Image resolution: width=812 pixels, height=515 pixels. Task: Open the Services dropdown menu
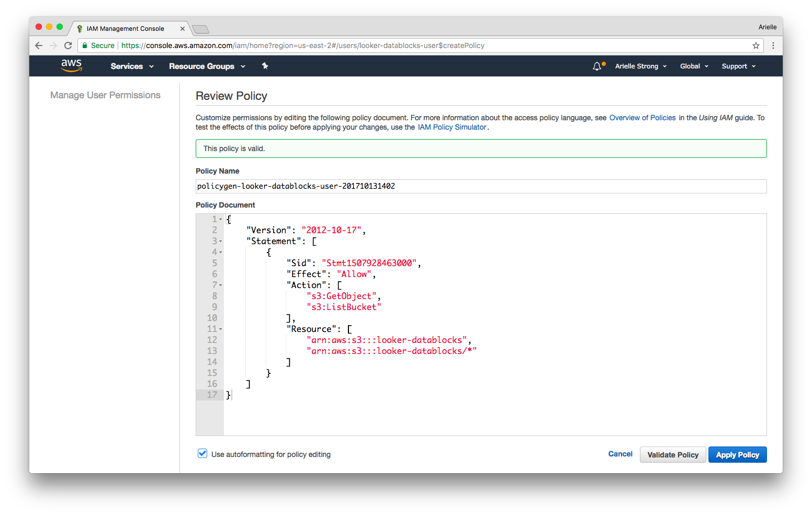(132, 66)
